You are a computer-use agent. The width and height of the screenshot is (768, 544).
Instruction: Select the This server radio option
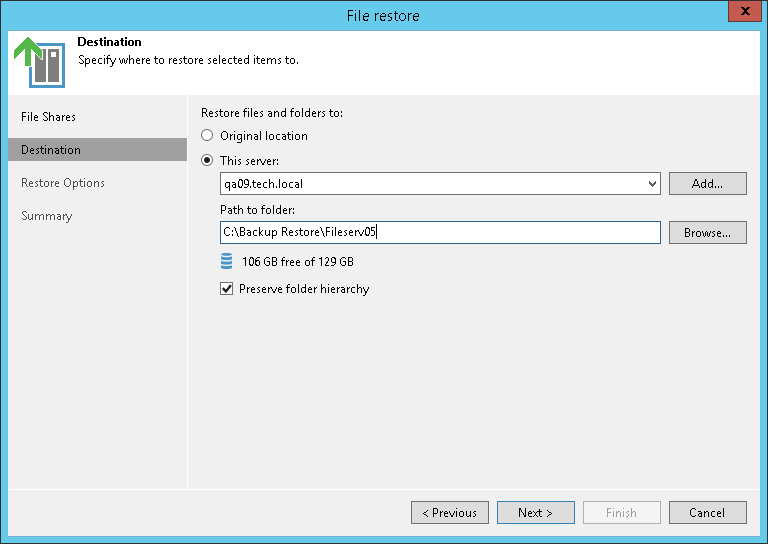pyautogui.click(x=208, y=160)
